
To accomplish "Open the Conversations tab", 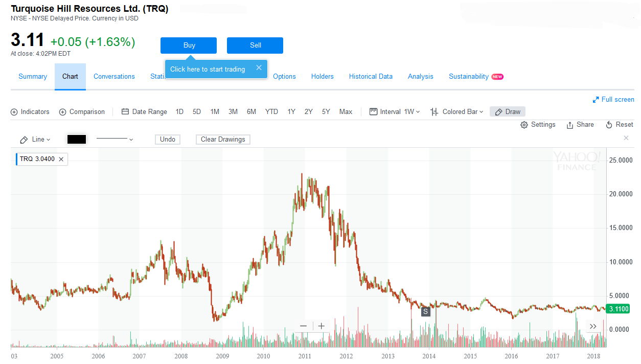I will pyautogui.click(x=113, y=76).
